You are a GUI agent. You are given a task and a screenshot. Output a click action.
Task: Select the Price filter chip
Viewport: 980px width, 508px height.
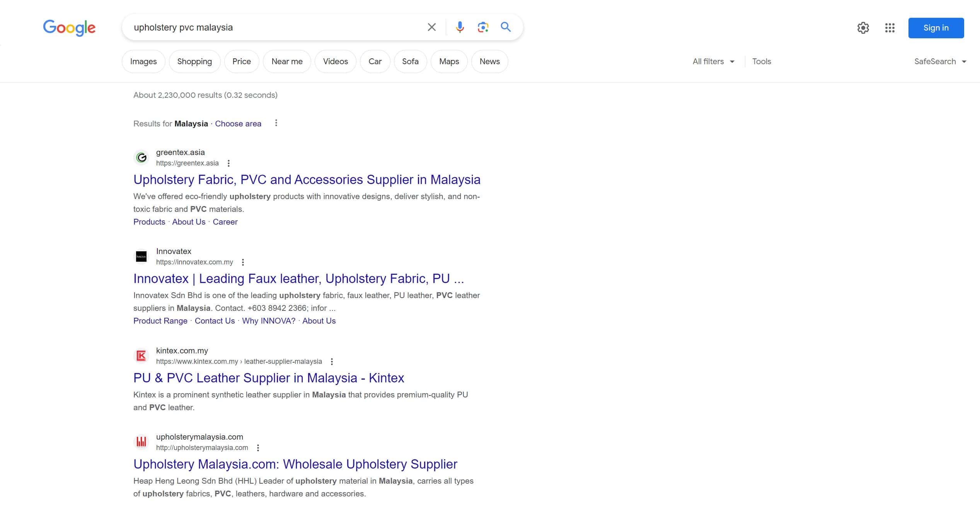tap(242, 61)
